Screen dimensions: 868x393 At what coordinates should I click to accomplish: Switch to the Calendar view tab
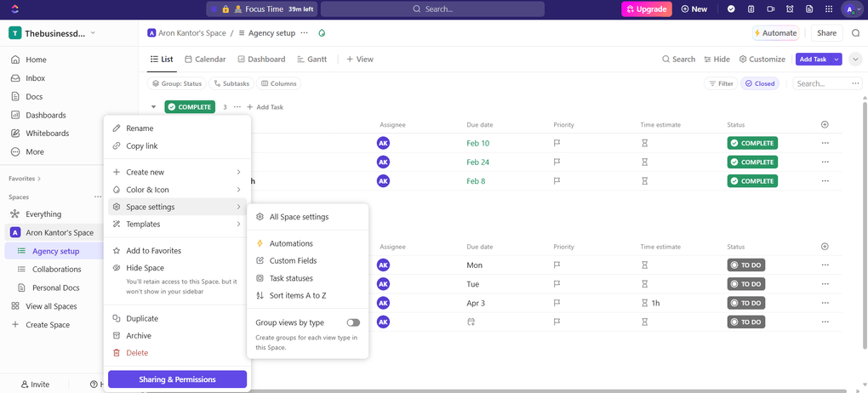205,60
